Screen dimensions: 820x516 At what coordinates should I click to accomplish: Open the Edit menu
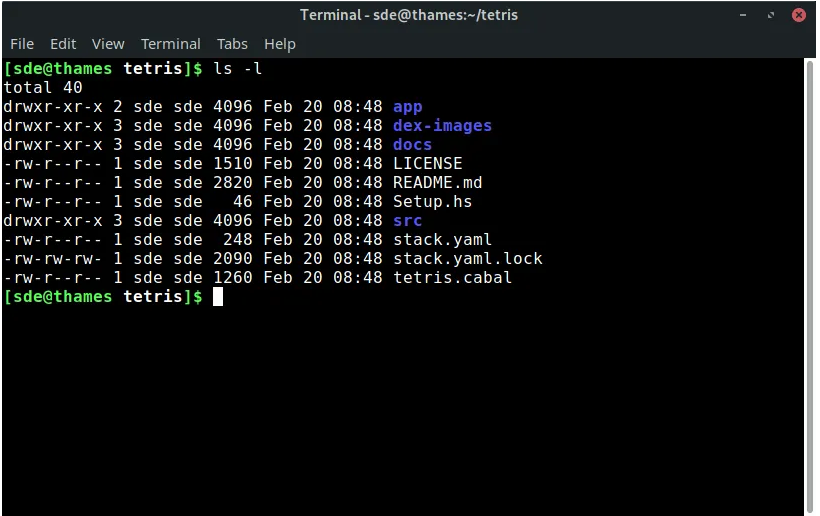click(63, 44)
